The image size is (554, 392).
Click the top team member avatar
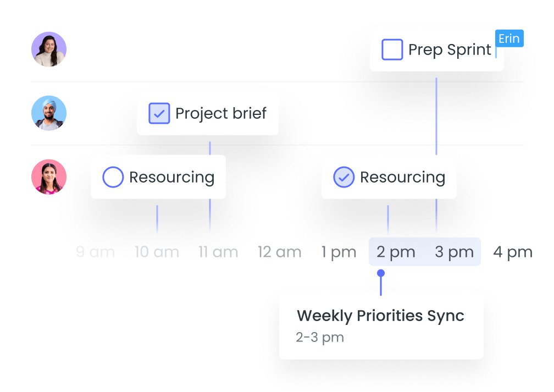coord(49,49)
